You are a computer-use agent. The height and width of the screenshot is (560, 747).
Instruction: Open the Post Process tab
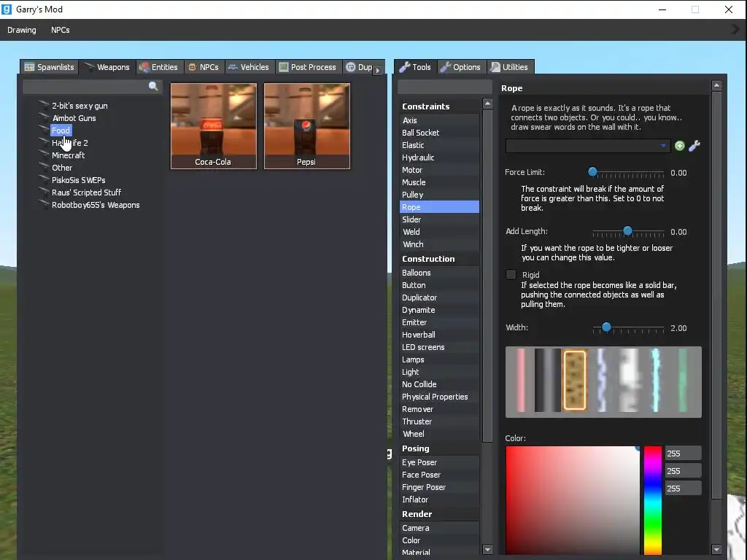[309, 67]
